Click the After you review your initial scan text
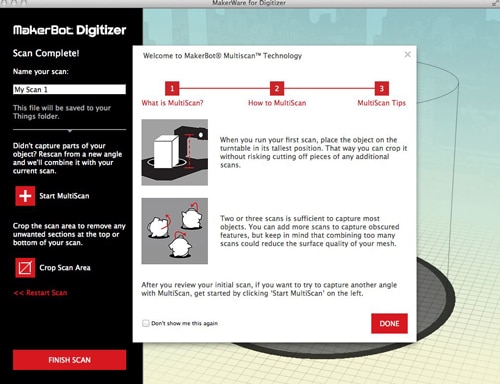The height and width of the screenshot is (384, 500). point(269,289)
